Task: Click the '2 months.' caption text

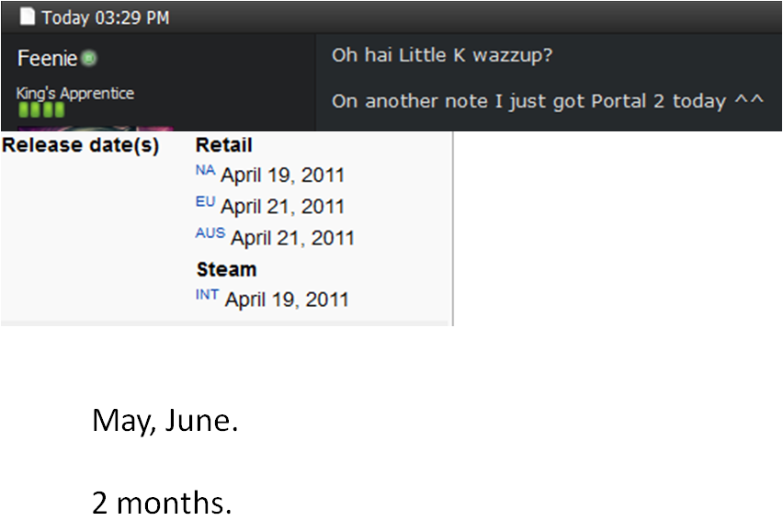Action: [x=163, y=503]
